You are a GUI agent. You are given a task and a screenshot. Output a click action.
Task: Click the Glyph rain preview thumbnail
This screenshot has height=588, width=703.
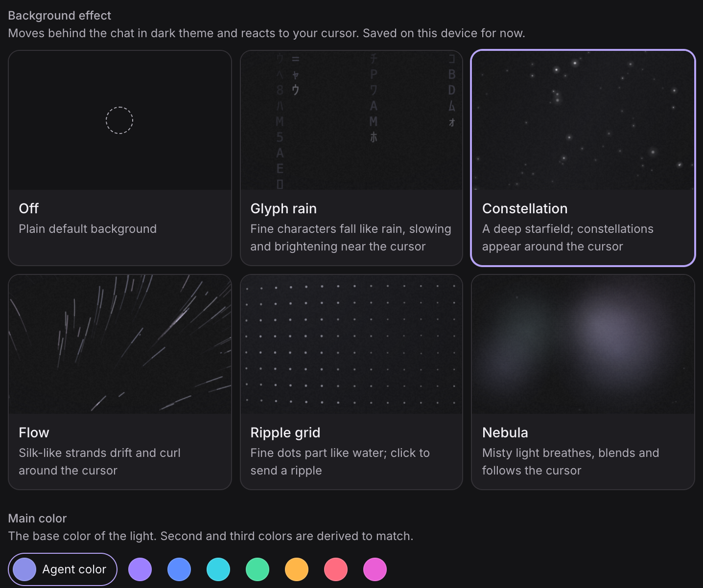click(x=351, y=120)
